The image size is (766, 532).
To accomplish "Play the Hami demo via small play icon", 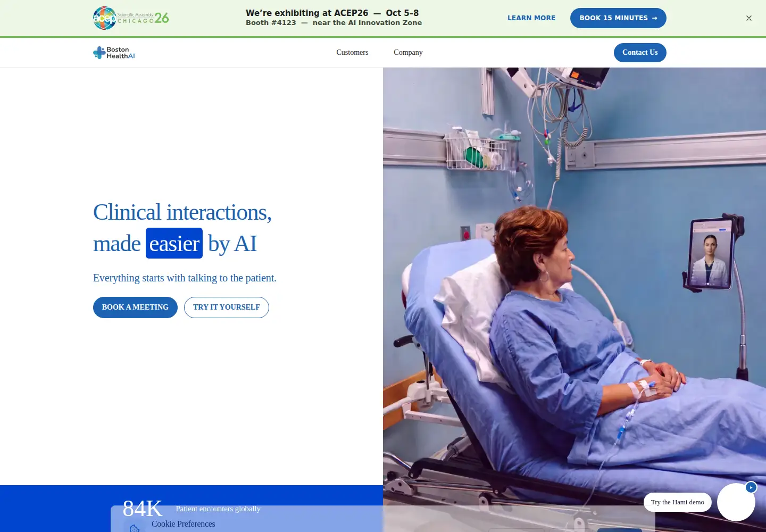I will pyautogui.click(x=751, y=487).
